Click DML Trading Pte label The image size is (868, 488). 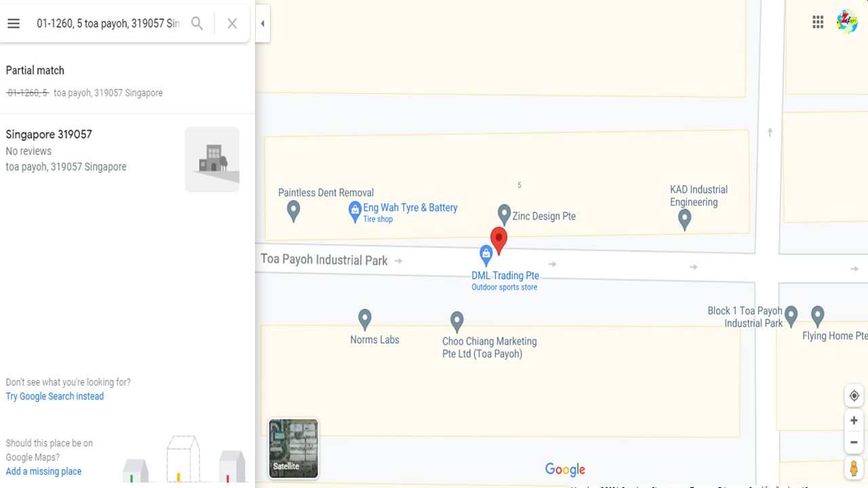(x=505, y=276)
